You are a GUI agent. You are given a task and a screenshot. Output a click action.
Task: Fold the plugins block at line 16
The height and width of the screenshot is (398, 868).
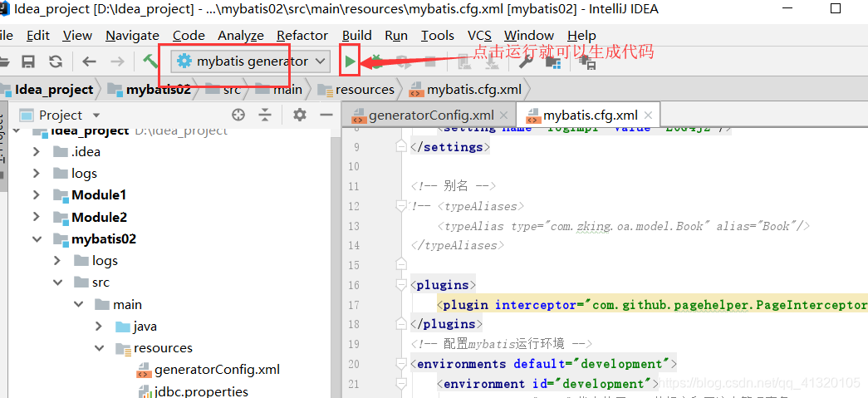[402, 285]
